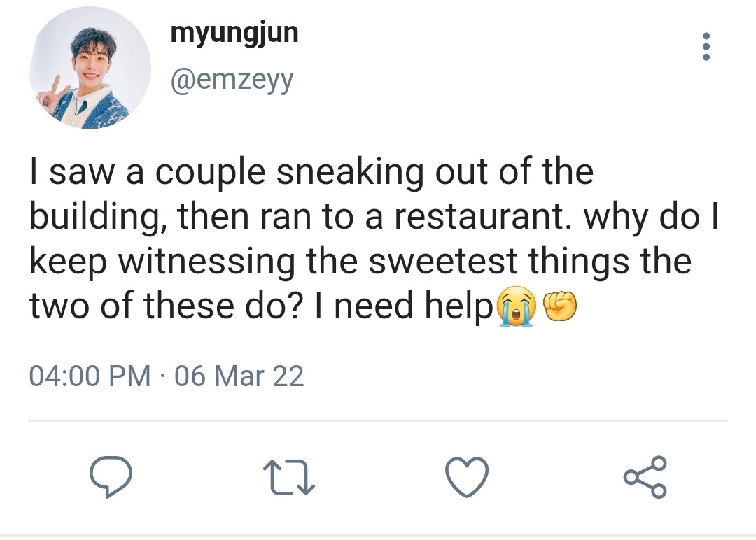The image size is (756, 540).
Task: Open the @emzeyy handle profile link
Action: point(232,80)
